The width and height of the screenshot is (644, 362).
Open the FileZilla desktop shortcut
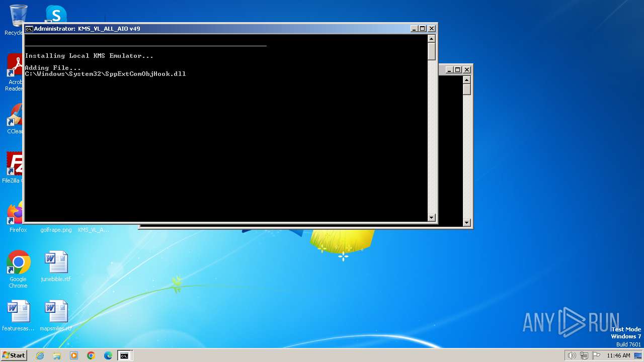pos(15,167)
